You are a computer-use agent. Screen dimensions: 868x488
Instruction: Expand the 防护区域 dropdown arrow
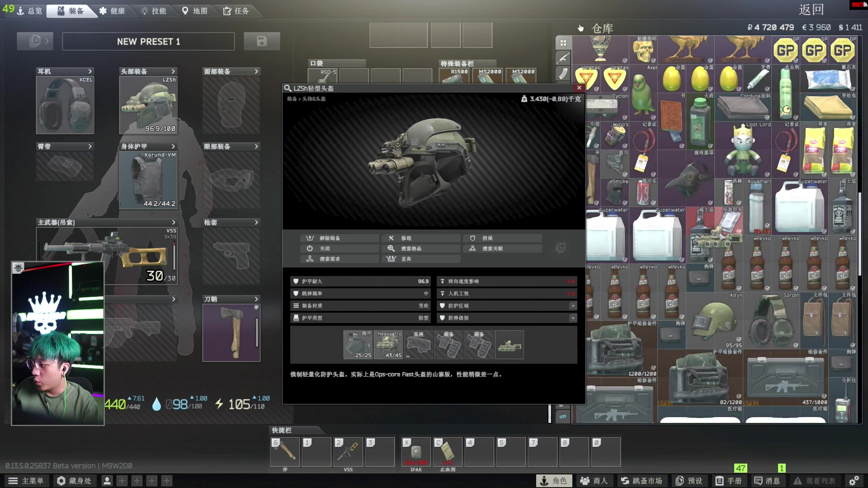point(573,306)
